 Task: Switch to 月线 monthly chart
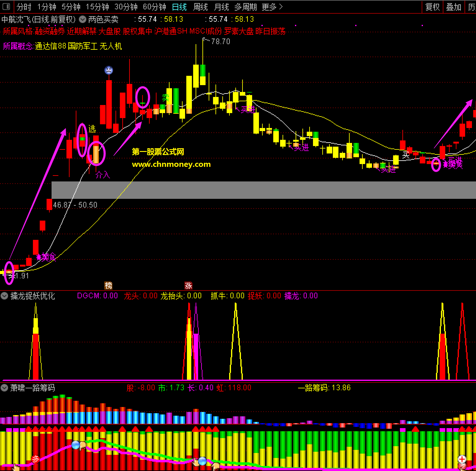[221, 7]
